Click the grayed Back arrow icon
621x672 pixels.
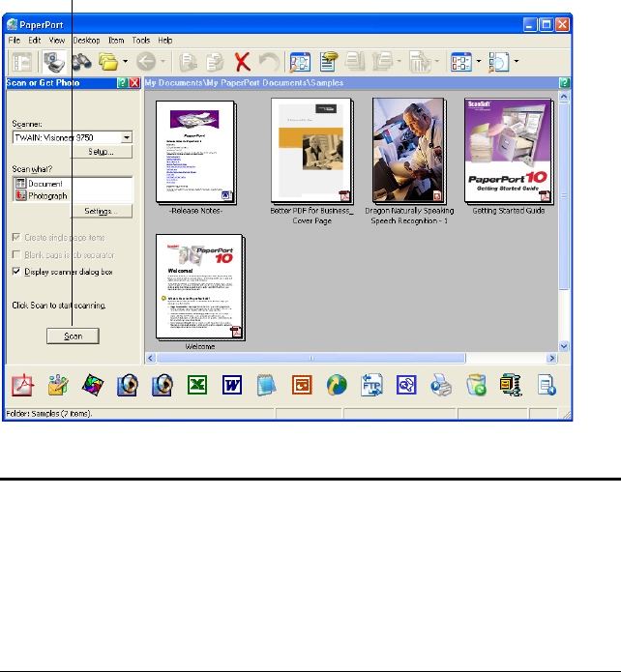146,62
